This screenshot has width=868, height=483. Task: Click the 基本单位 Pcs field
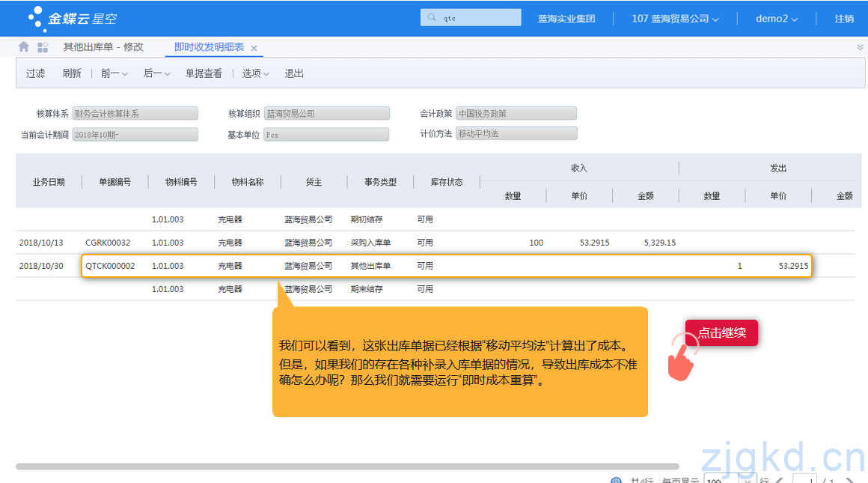pyautogui.click(x=326, y=134)
